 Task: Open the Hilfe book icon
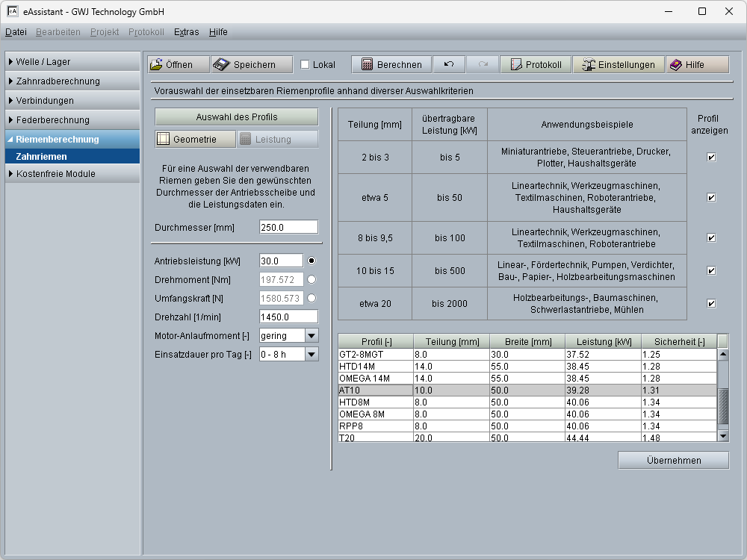(675, 65)
